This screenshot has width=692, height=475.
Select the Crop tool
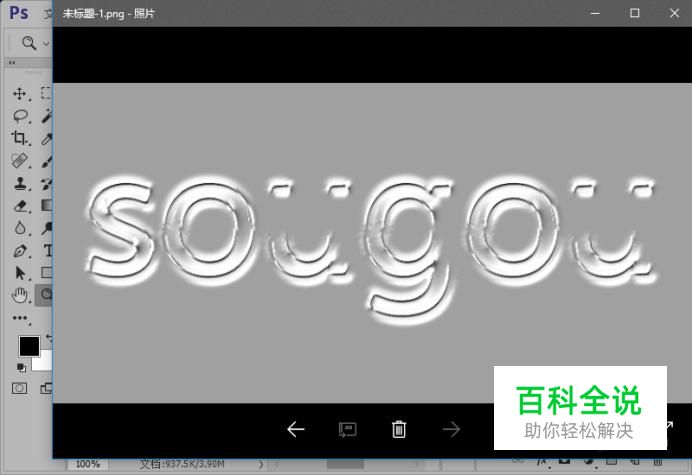tap(19, 138)
